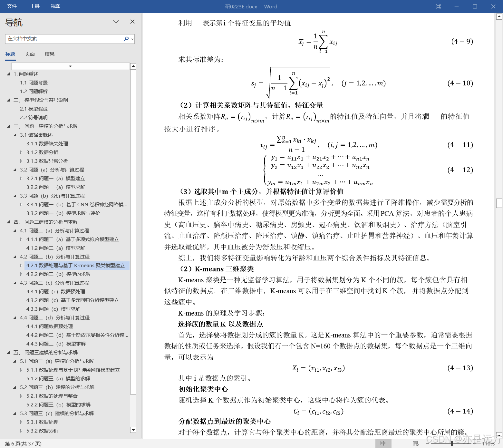Go to heading 2.1 模型假设
The image size is (503, 448).
click(x=34, y=109)
